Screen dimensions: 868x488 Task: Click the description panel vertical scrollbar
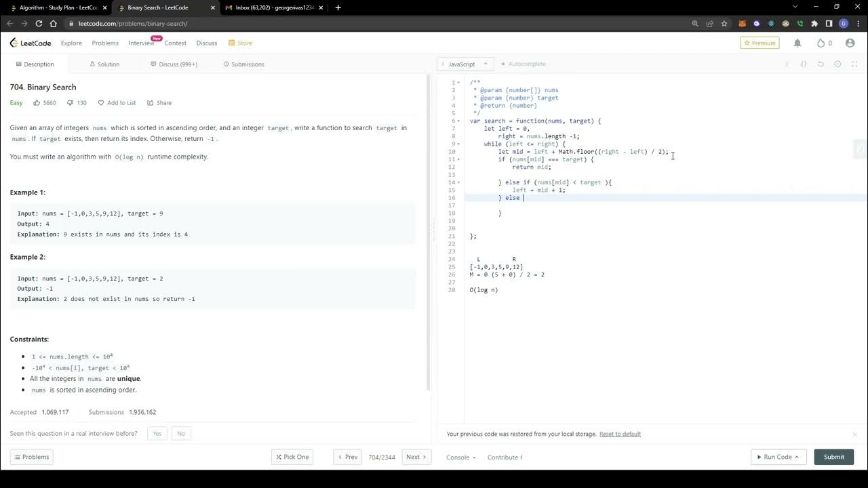(x=428, y=230)
